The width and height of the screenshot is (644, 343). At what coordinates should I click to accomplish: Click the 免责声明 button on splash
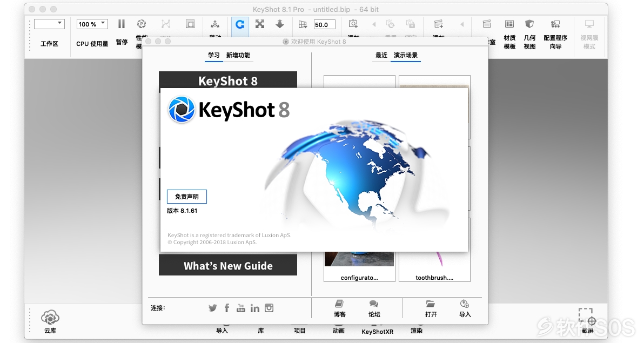[187, 197]
